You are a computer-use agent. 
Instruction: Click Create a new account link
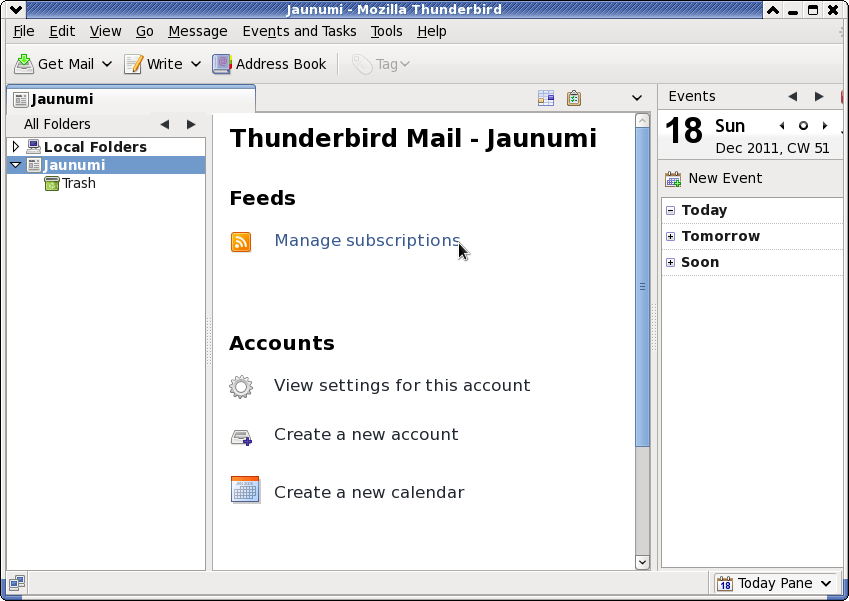pyautogui.click(x=366, y=434)
